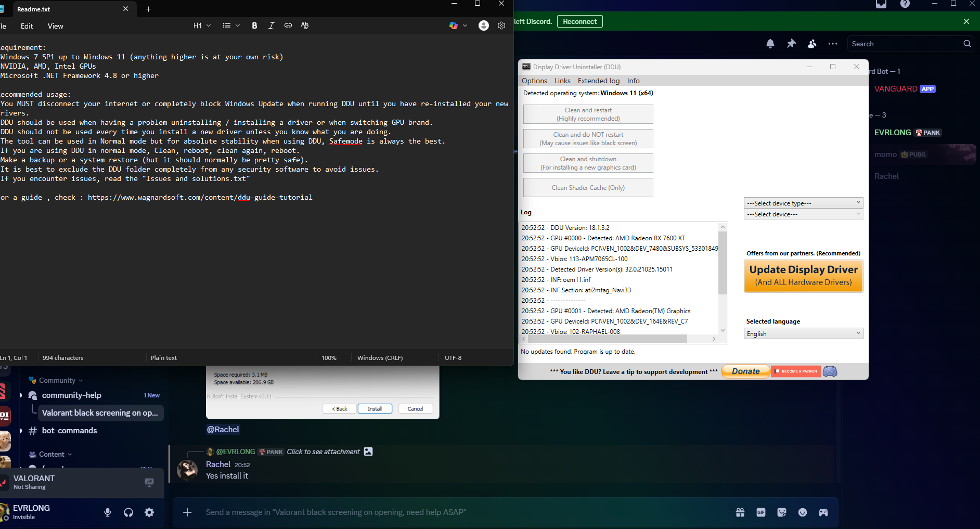Viewport: 980px width, 529px height.
Task: Open the attach plus button in Discord chat
Action: tap(187, 512)
